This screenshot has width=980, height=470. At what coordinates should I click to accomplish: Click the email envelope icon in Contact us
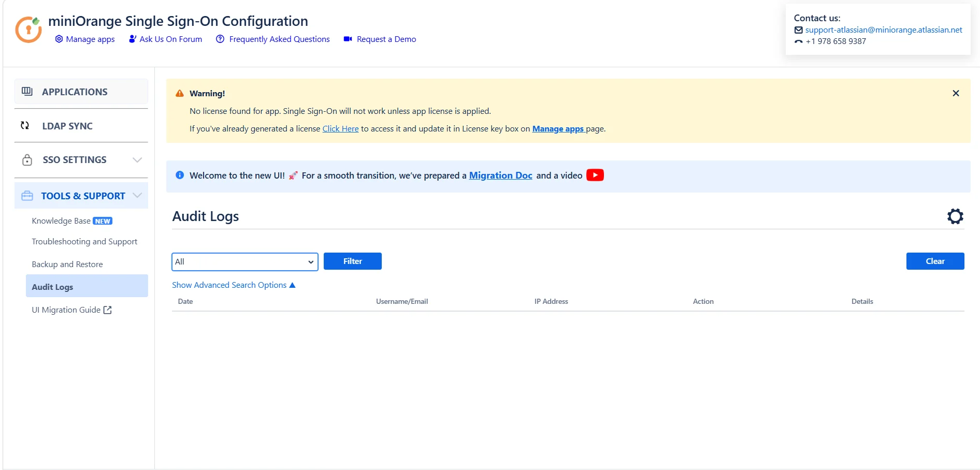click(x=799, y=30)
